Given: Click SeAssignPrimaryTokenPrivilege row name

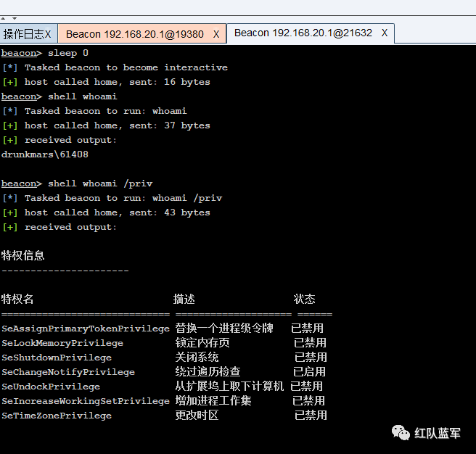Looking at the screenshot, I should (x=86, y=329).
